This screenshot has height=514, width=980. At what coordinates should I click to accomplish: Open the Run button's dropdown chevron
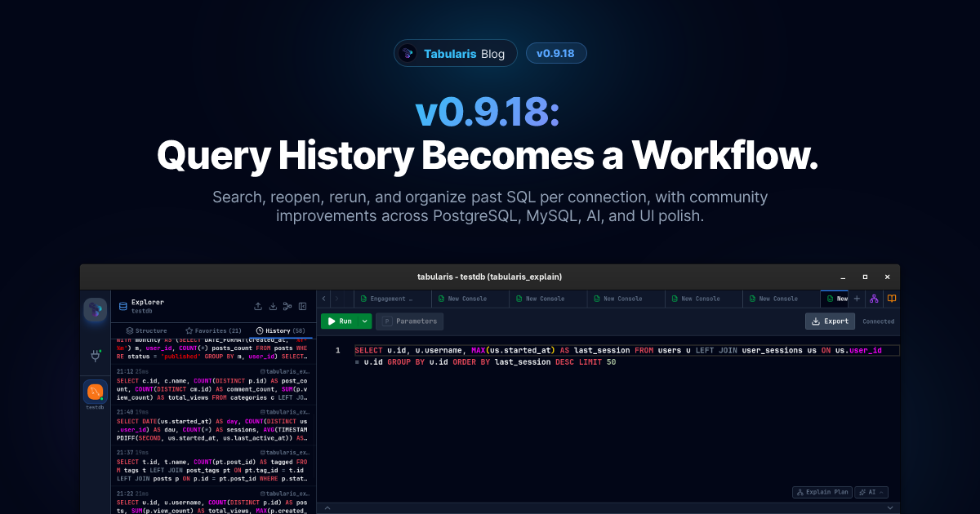coord(364,321)
